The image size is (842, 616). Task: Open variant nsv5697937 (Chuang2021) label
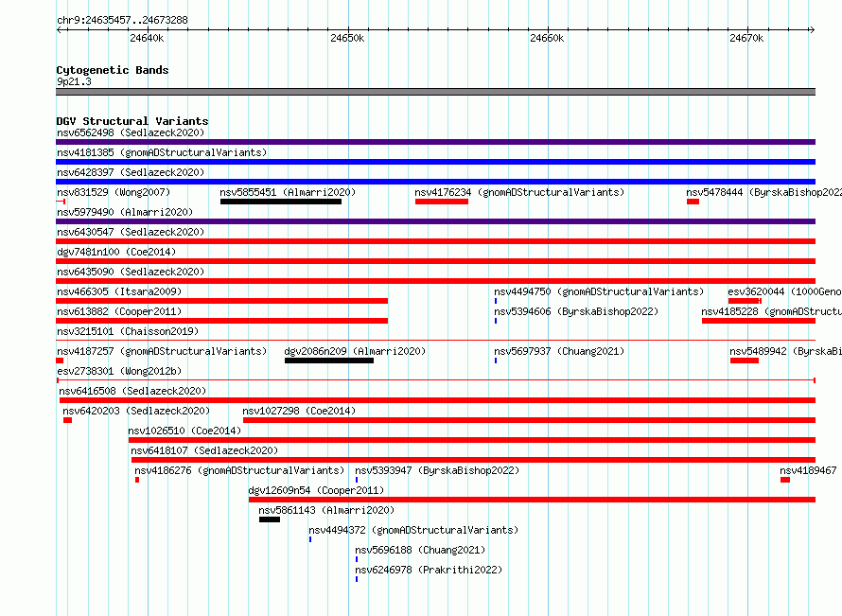point(559,351)
